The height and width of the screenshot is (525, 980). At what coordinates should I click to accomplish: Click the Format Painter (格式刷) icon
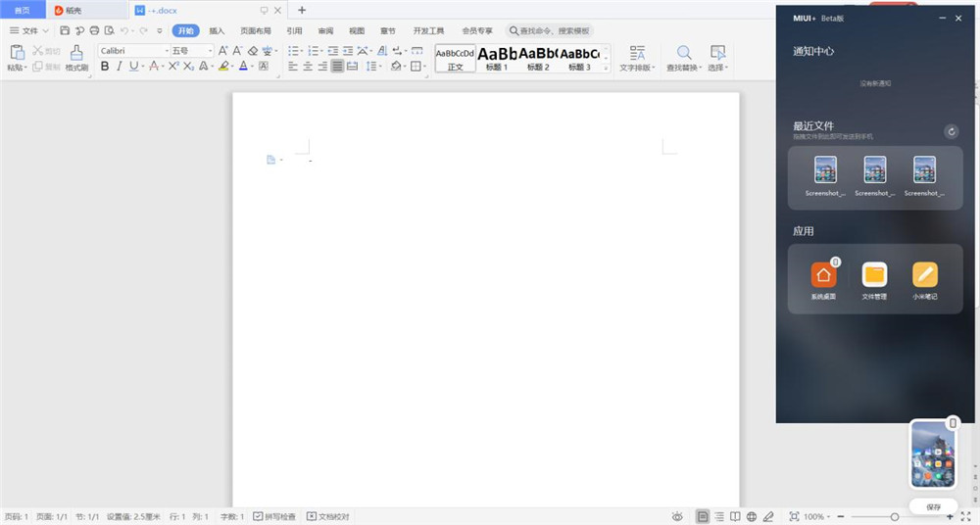[x=76, y=57]
